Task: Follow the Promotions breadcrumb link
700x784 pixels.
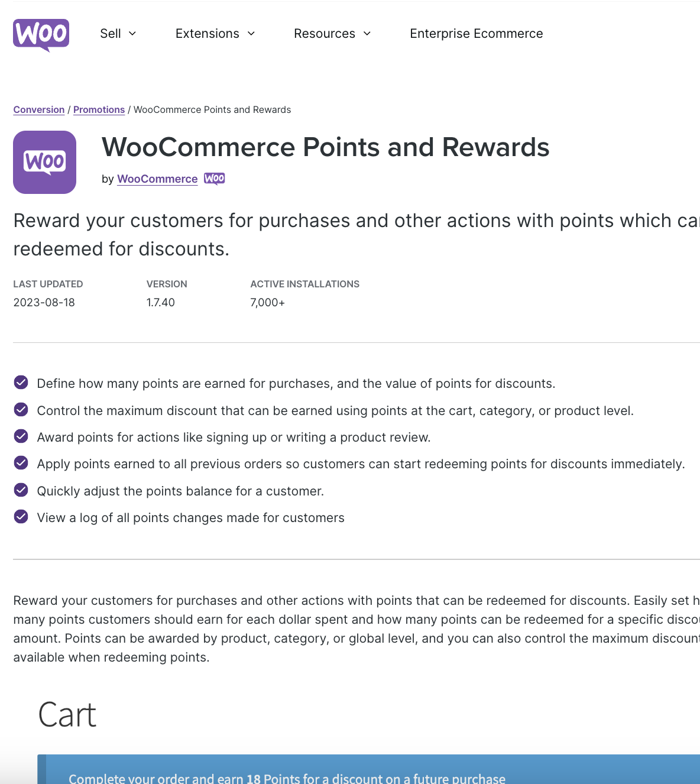Action: point(99,109)
